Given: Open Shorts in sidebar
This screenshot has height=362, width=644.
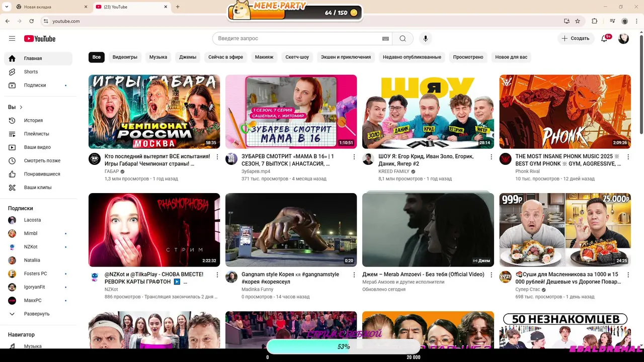Looking at the screenshot, I should (x=38, y=72).
